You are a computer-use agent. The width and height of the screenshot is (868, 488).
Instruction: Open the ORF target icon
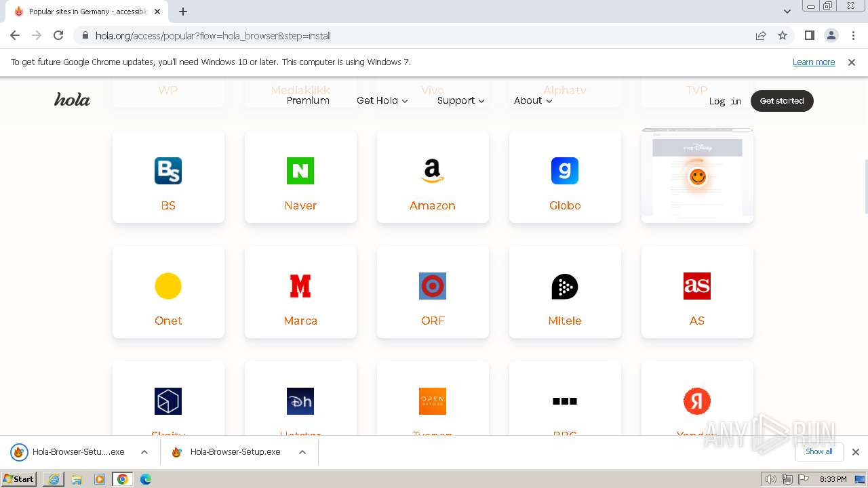[433, 286]
